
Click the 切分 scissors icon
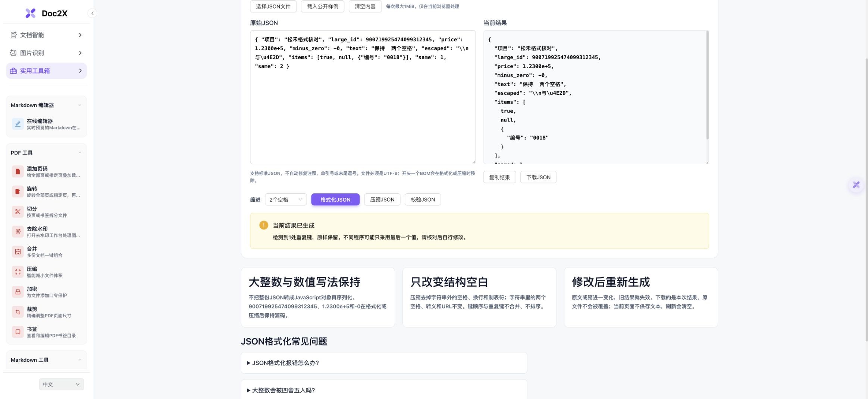(18, 212)
